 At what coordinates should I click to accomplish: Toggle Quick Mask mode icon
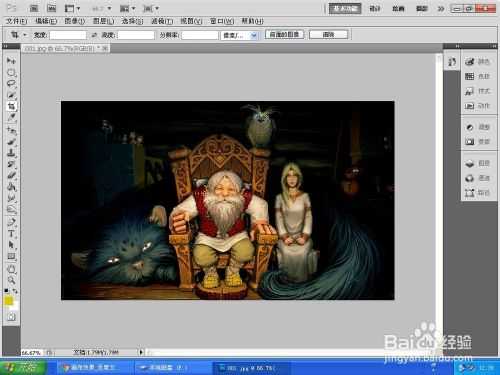tap(12, 317)
